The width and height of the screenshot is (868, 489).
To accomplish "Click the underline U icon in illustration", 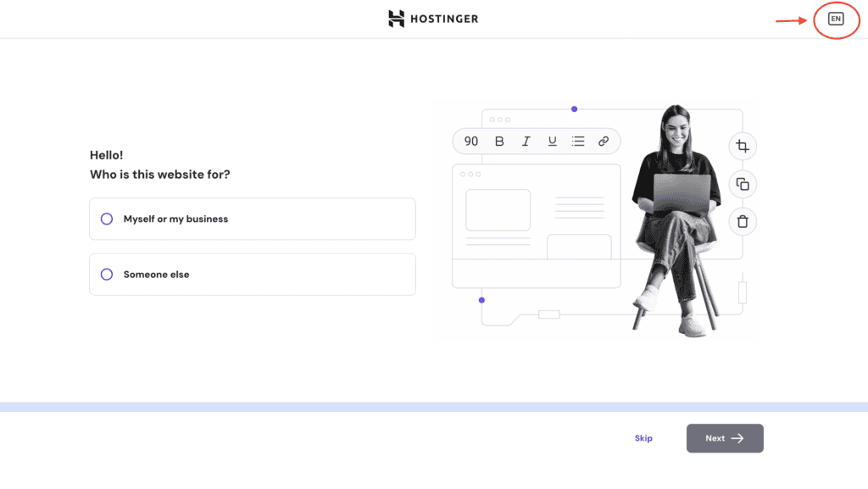I will tap(552, 141).
